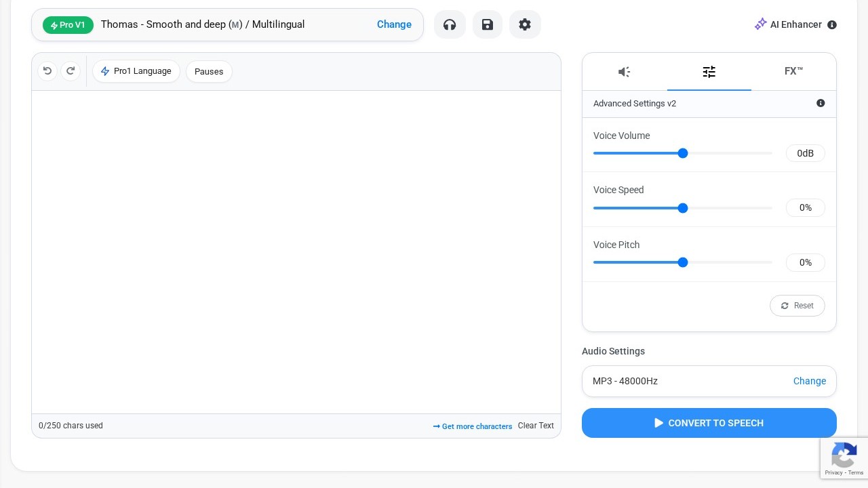
Task: Open the gear settings icon
Action: pos(525,24)
